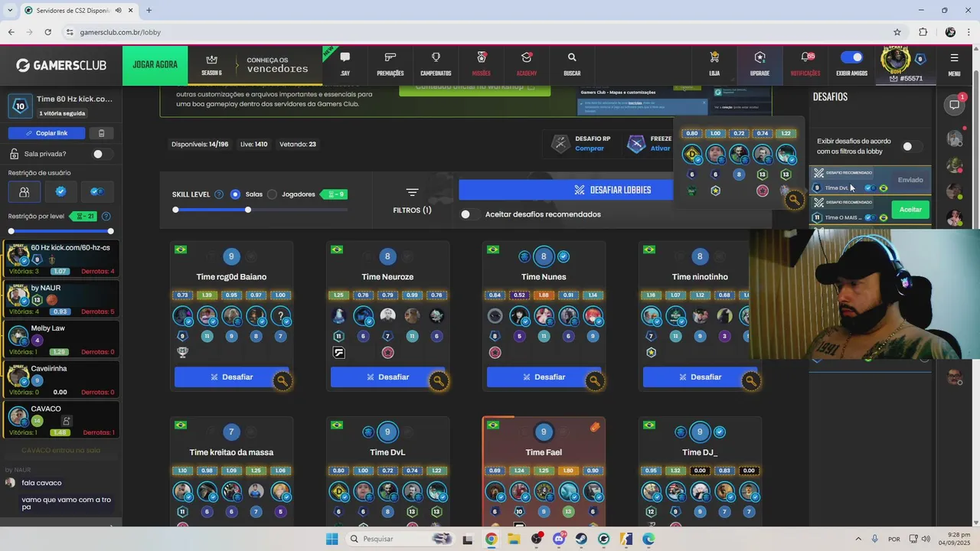The width and height of the screenshot is (980, 551).
Task: Select player Caveiirinha row
Action: 61,380
